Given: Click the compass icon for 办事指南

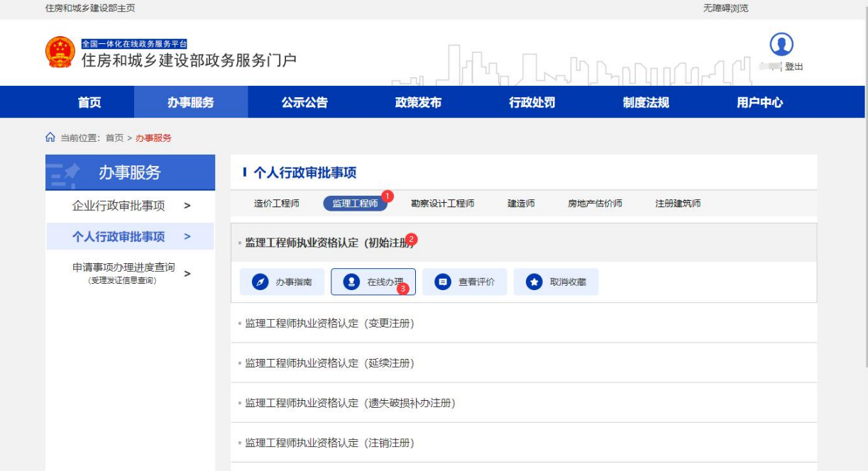Looking at the screenshot, I should tap(260, 282).
